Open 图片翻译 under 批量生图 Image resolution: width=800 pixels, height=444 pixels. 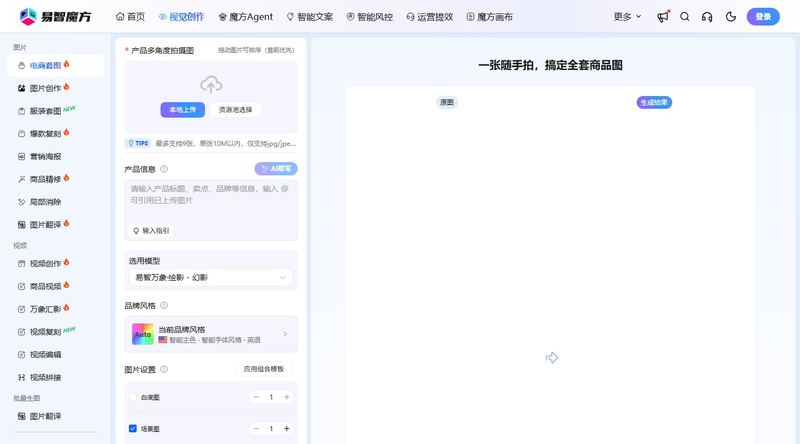point(55,416)
